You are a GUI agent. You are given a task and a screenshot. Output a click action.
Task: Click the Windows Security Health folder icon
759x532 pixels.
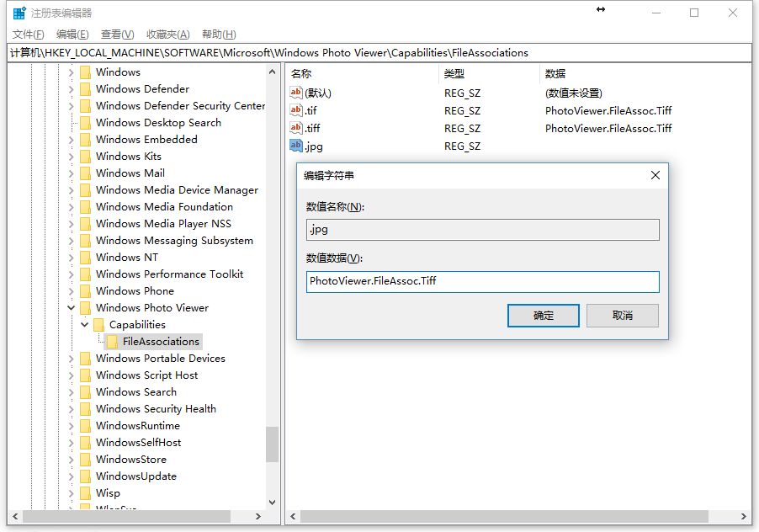[x=85, y=409]
